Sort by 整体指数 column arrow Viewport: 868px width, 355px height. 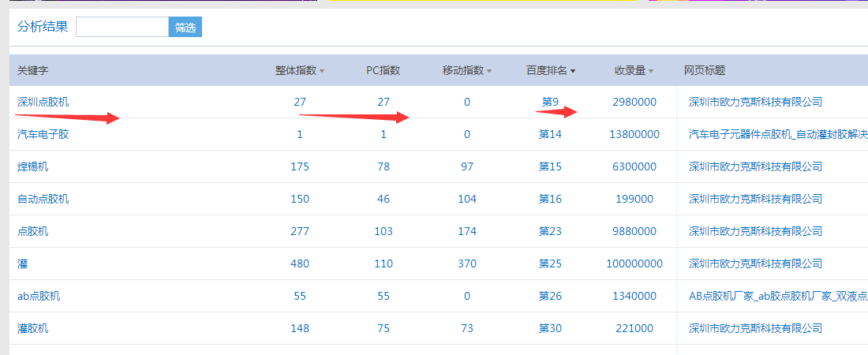(322, 71)
